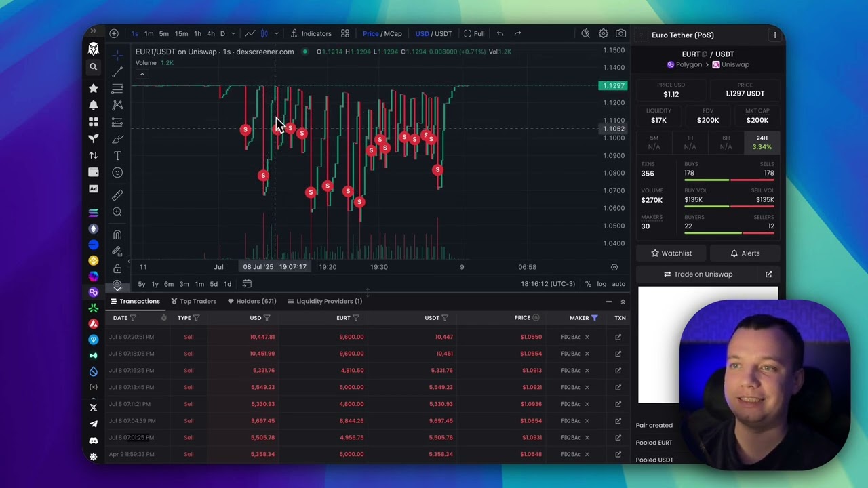Clear maker filter on the 10,447.81 row
The width and height of the screenshot is (868, 488).
click(587, 337)
